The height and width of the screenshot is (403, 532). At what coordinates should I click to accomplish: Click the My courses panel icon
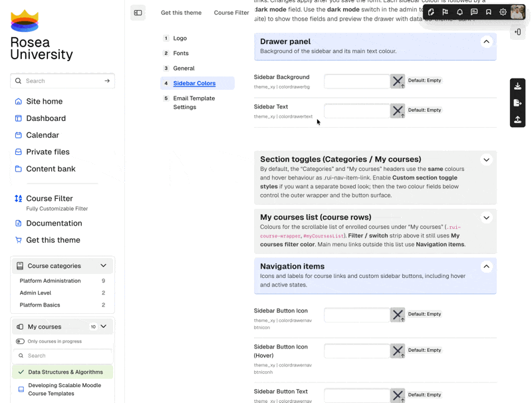point(20,327)
